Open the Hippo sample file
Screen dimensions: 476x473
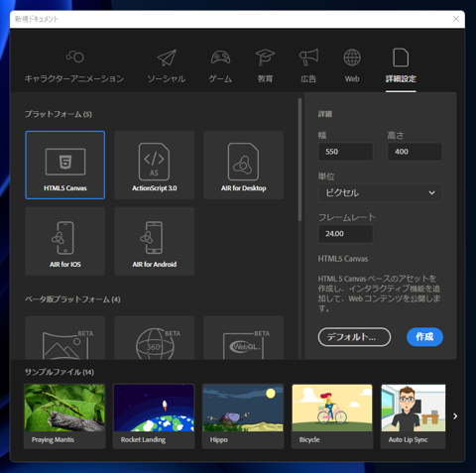point(243,416)
